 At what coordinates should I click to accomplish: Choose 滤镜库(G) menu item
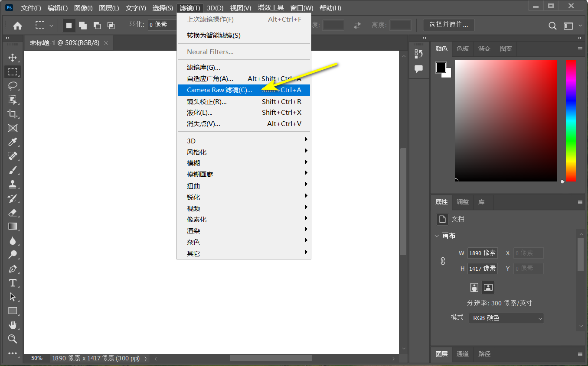point(244,68)
